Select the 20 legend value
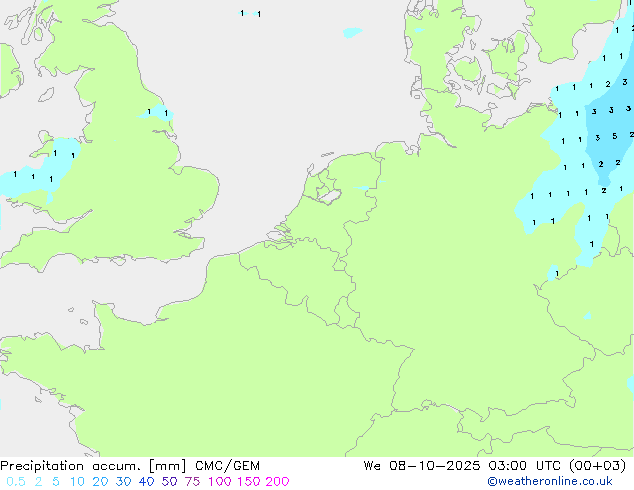634x490 pixels. (100, 482)
